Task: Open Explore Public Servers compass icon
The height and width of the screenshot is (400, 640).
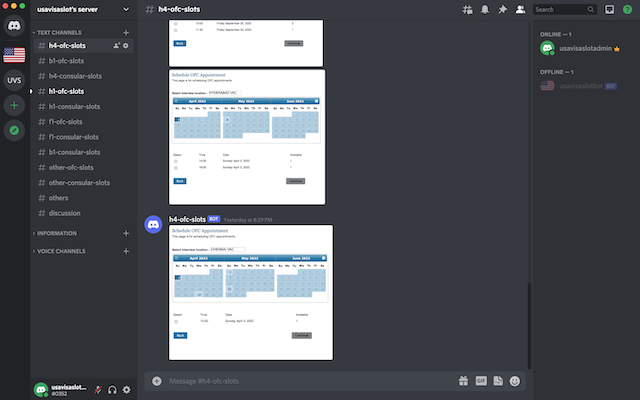Action: [x=14, y=131]
